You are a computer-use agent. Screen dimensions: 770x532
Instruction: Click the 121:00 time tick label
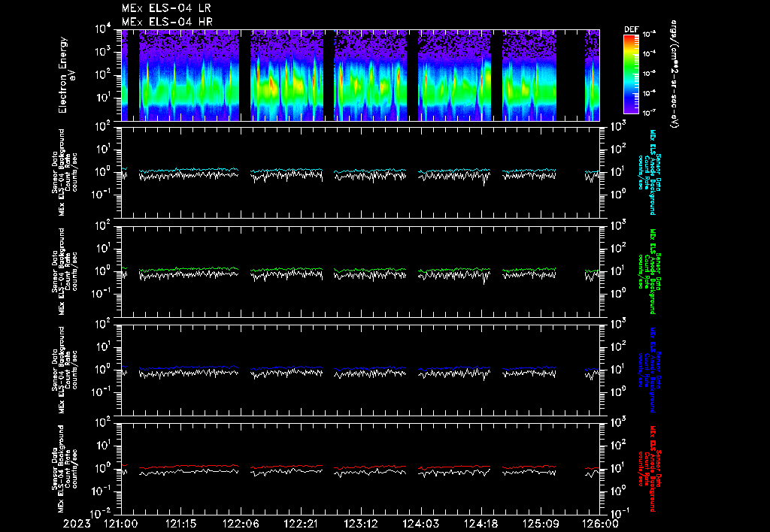click(x=120, y=524)
